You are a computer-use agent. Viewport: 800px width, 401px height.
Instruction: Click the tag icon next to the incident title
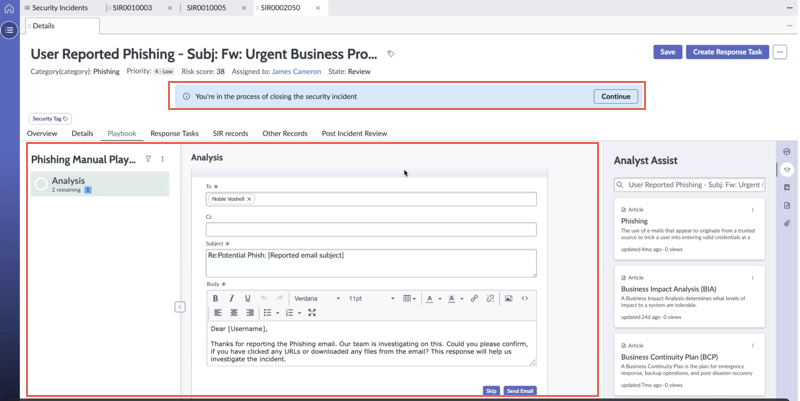391,54
